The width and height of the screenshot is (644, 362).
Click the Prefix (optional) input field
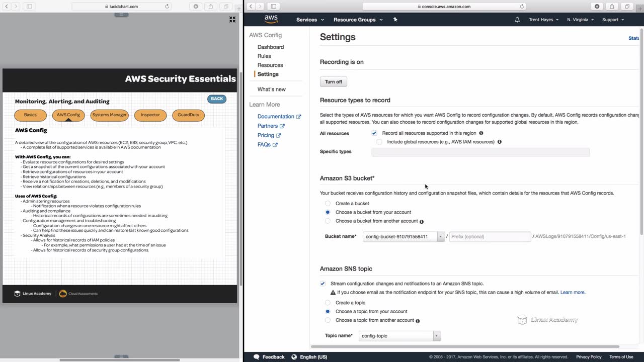click(490, 237)
